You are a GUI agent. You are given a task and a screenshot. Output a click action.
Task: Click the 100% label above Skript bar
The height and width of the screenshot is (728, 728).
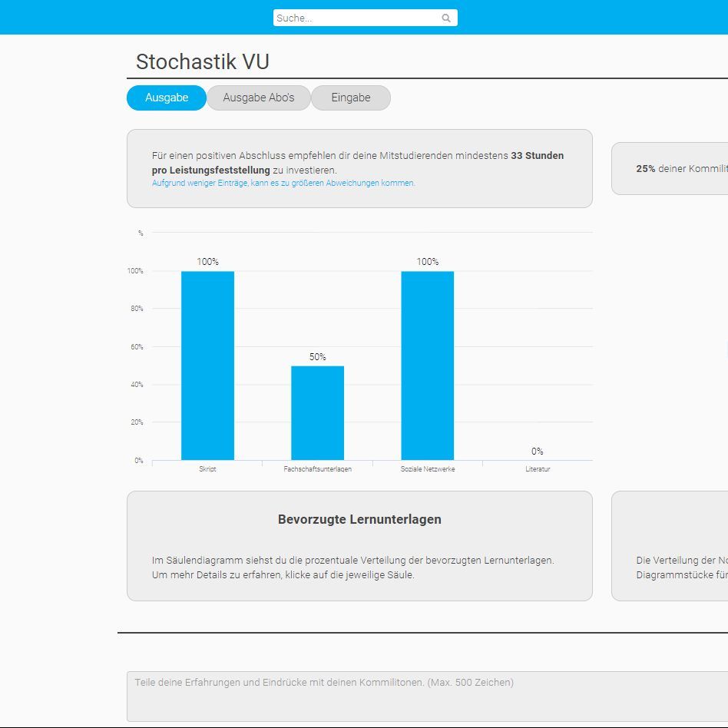(207, 262)
